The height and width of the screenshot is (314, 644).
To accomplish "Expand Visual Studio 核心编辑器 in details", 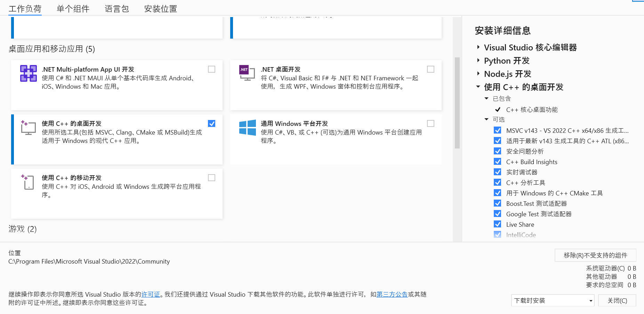I will (478, 47).
